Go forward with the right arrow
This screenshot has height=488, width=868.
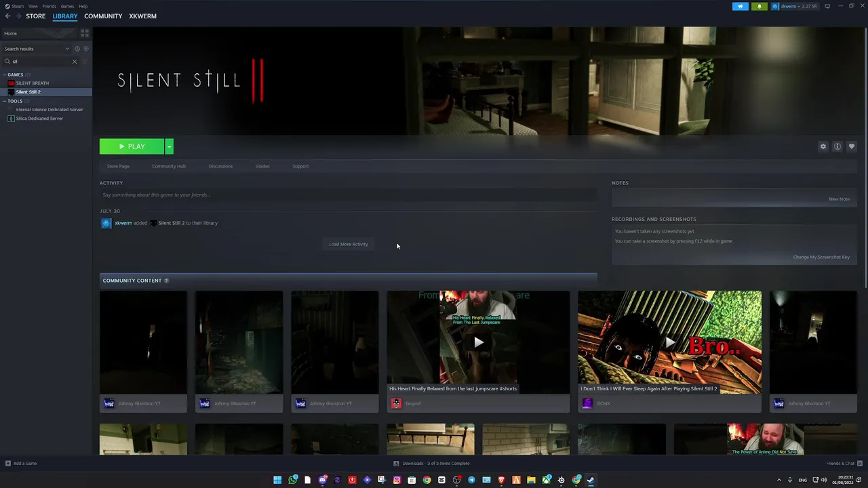[18, 16]
